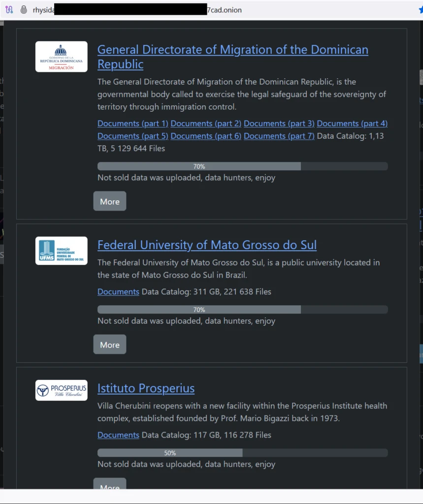Click More button under Istituto Prosperius entry
Image resolution: width=423 pixels, height=504 pixels.
[110, 484]
